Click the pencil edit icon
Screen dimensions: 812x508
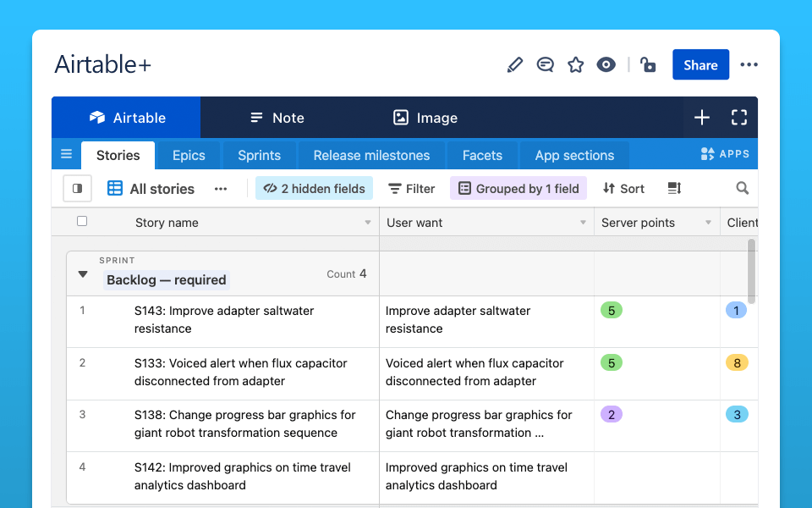[514, 64]
